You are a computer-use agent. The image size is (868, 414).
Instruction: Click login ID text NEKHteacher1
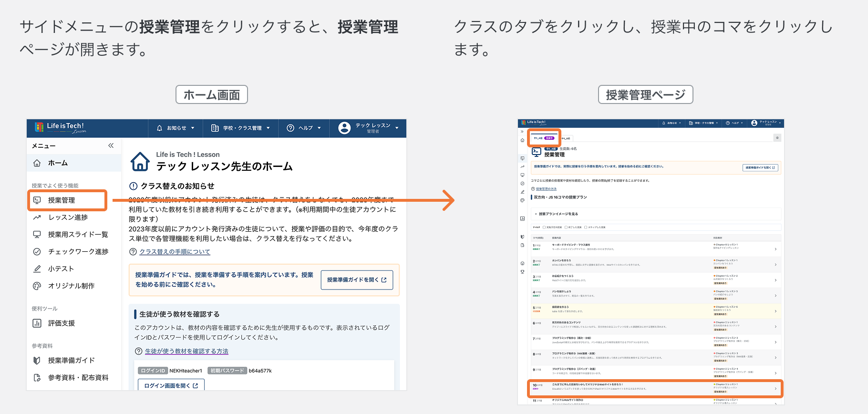click(x=186, y=371)
